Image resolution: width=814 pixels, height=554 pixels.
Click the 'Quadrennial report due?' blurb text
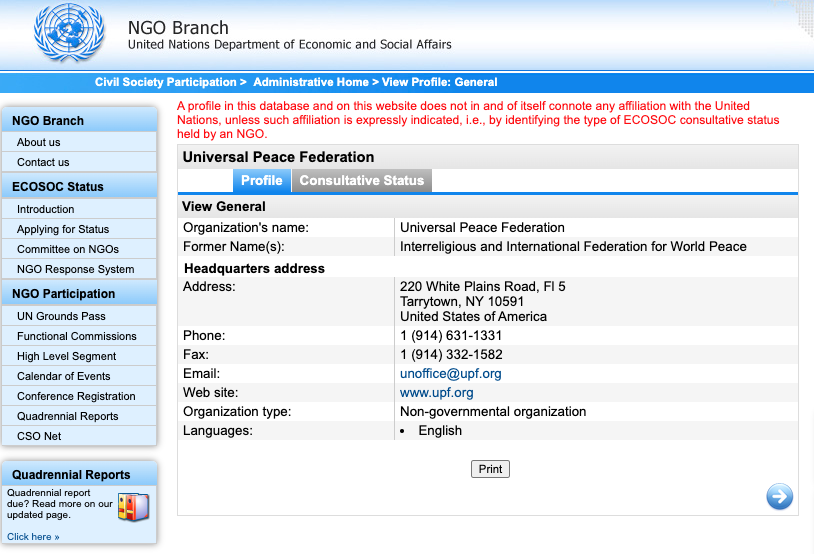pyautogui.click(x=59, y=504)
